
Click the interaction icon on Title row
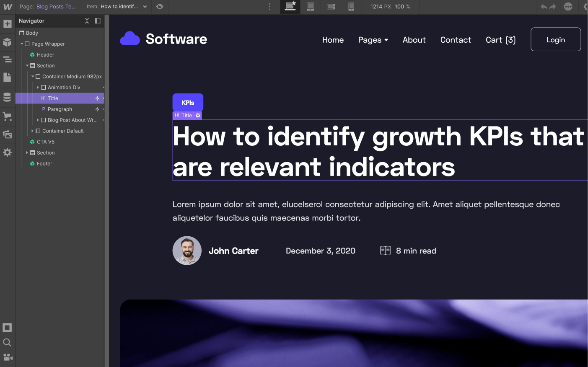(x=97, y=98)
